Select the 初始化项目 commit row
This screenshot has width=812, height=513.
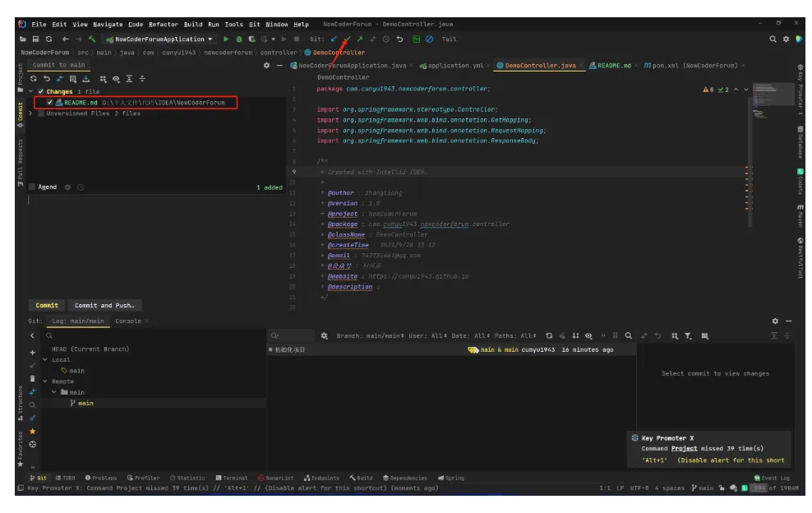451,349
